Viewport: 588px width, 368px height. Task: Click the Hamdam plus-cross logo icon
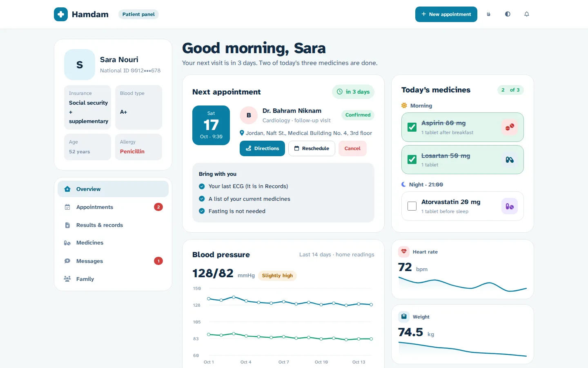[x=61, y=14]
